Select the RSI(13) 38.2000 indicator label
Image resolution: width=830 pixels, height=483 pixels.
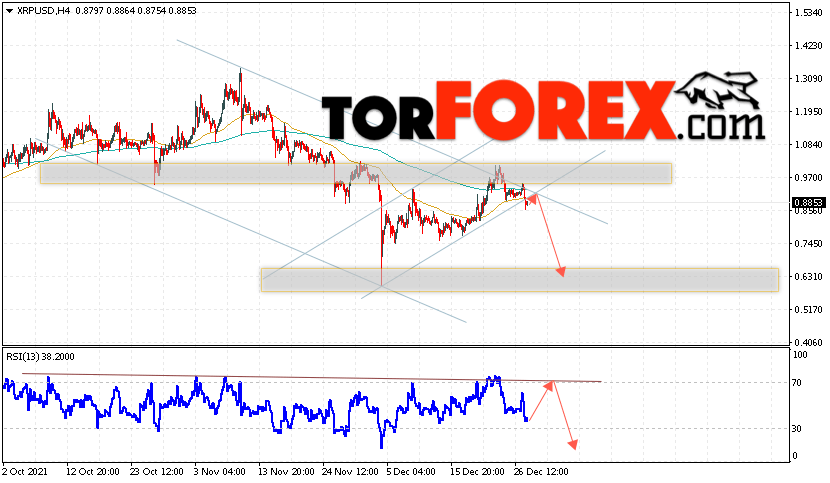point(40,356)
